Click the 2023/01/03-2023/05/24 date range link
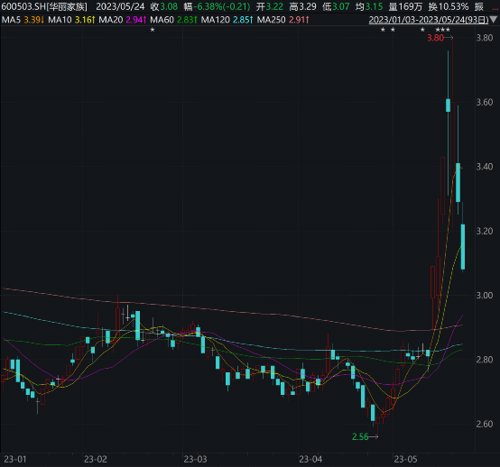Viewport: 500px width, 467px height. pyautogui.click(x=428, y=20)
